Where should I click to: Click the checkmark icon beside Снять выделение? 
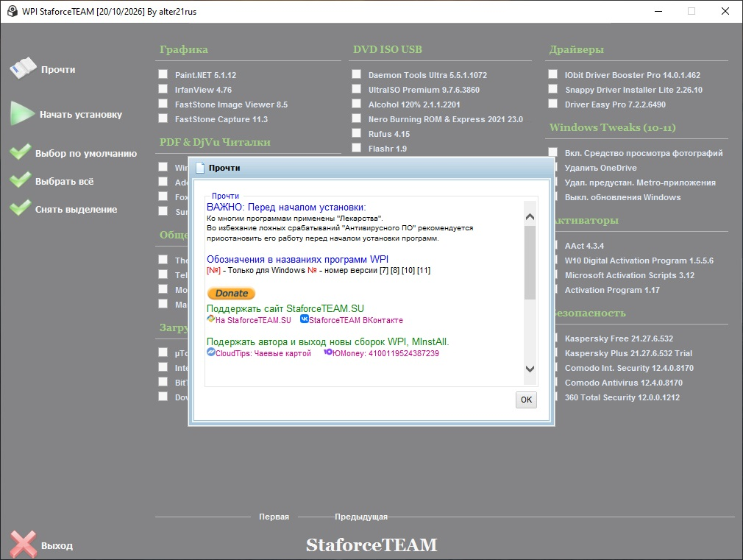[21, 208]
